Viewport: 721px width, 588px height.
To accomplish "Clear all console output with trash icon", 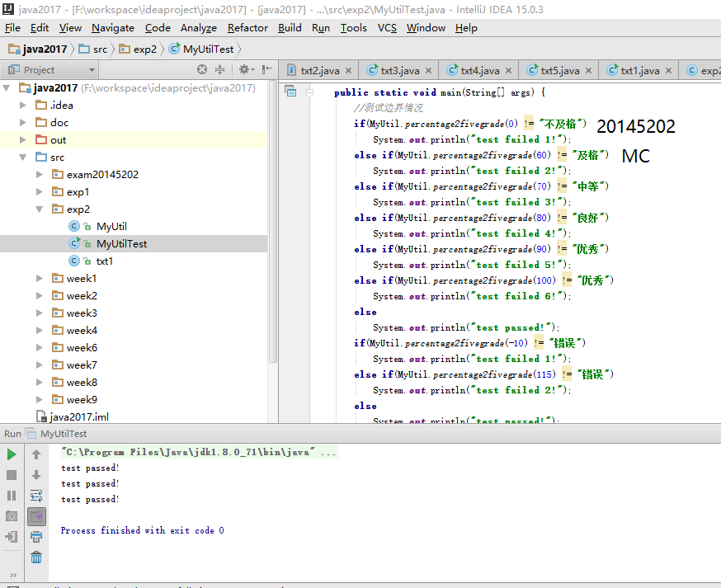I will click(36, 557).
